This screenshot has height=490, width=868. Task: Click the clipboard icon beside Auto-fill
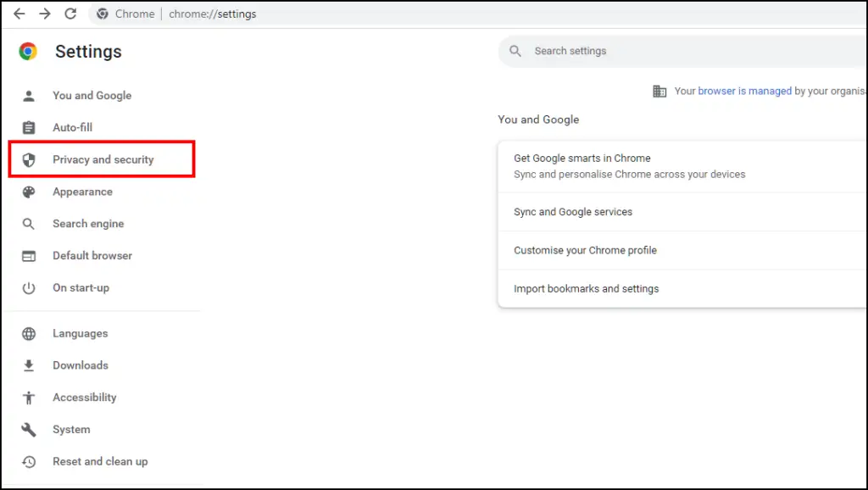point(29,128)
